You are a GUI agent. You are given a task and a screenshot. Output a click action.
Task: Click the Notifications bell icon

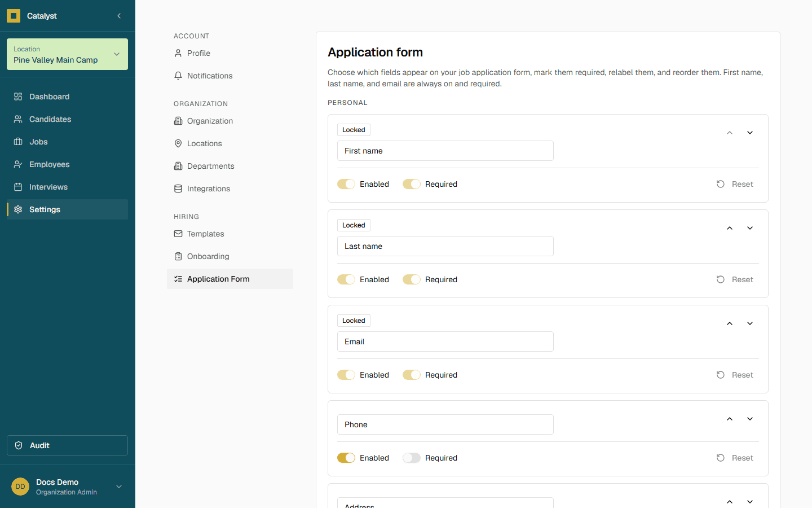[178, 76]
